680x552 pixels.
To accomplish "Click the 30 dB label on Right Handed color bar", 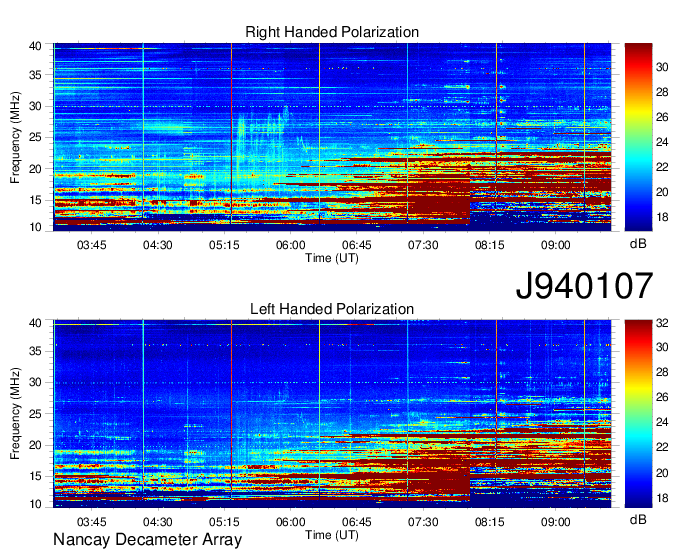I will click(662, 67).
